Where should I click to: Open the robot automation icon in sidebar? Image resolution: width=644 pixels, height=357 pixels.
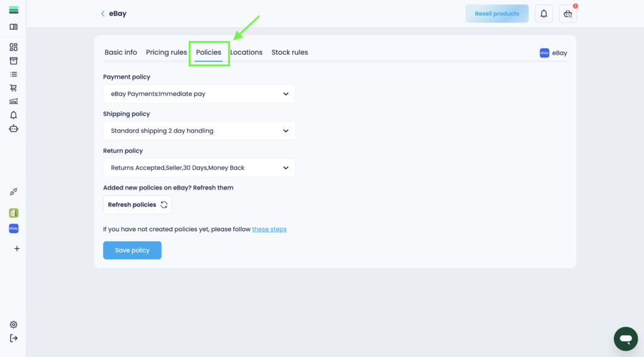13,128
